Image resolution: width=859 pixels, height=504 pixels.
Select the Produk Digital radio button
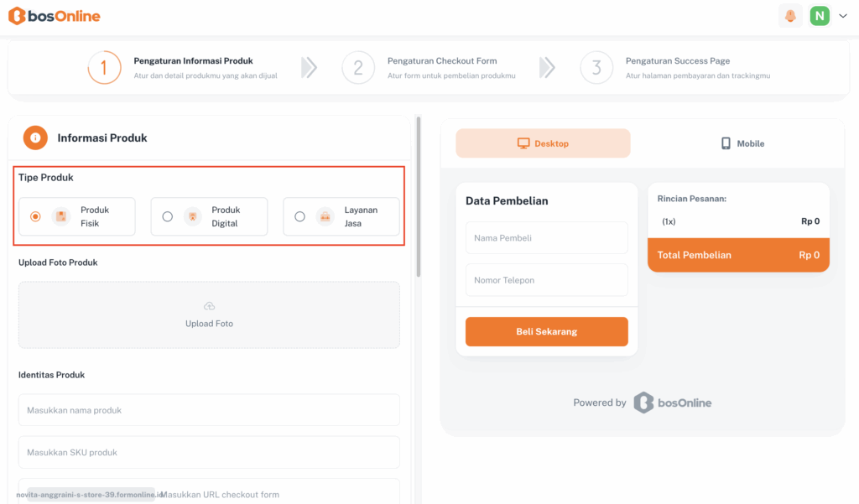(168, 216)
